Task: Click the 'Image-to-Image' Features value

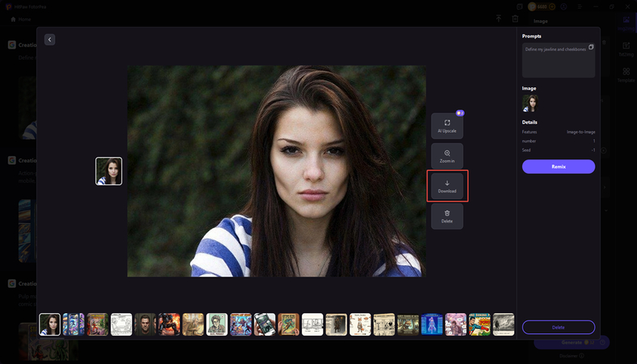Action: [581, 132]
